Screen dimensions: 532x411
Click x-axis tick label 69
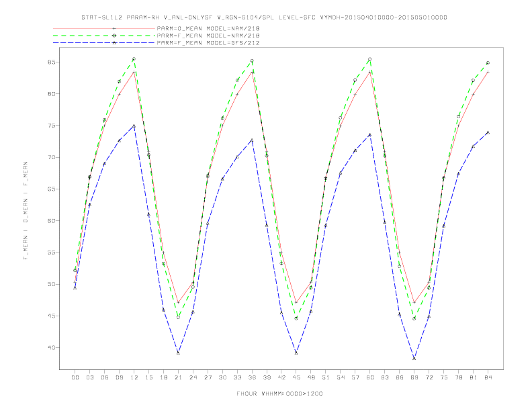click(x=414, y=377)
